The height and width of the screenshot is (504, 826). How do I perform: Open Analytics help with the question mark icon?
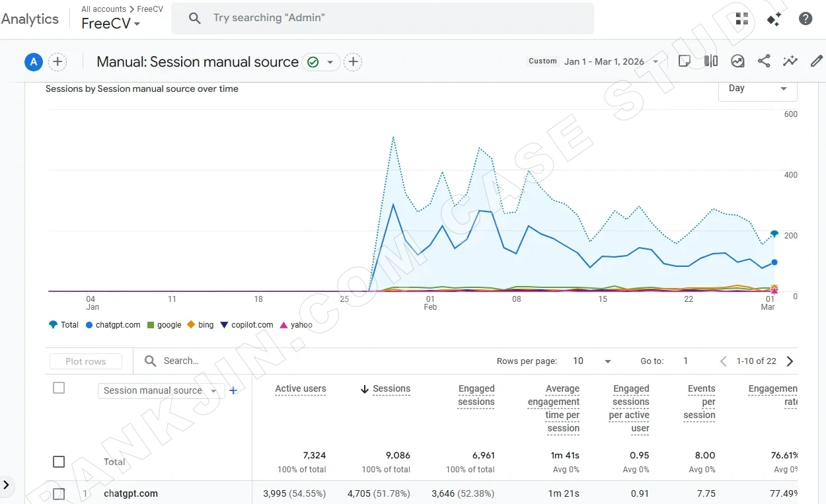(806, 18)
